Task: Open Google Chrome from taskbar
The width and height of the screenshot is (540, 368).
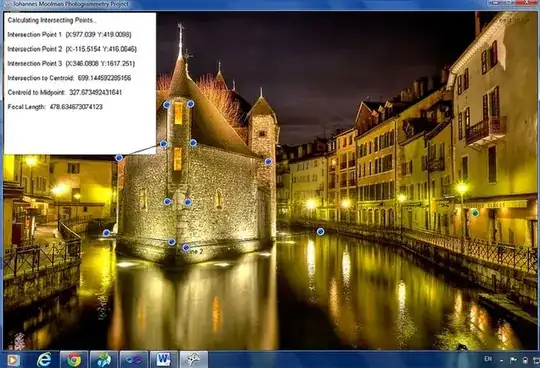Action: coord(74,360)
